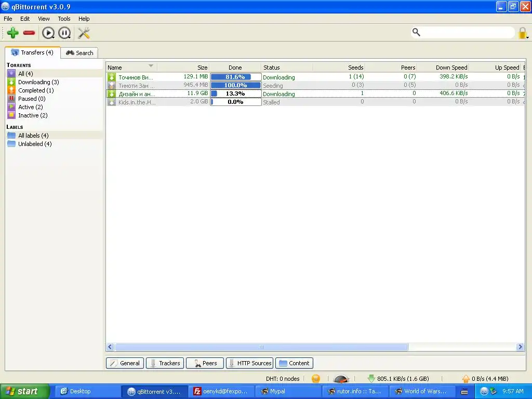Switch to Mypal in the taskbar
The width and height of the screenshot is (532, 399).
[288, 391]
